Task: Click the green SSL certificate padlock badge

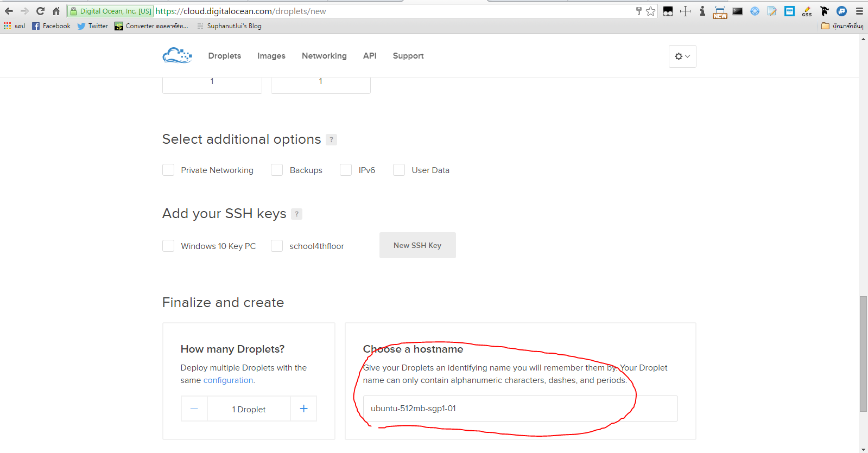Action: [111, 11]
